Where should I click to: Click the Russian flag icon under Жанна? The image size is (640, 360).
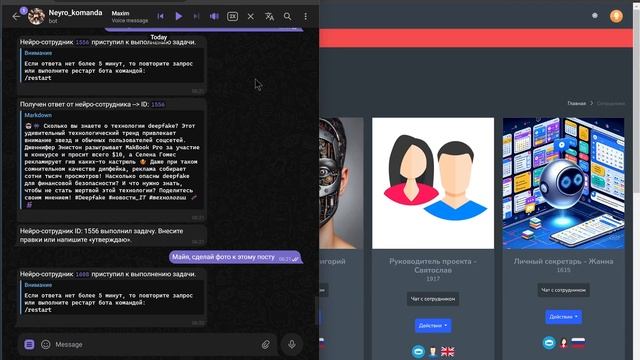[x=578, y=342]
